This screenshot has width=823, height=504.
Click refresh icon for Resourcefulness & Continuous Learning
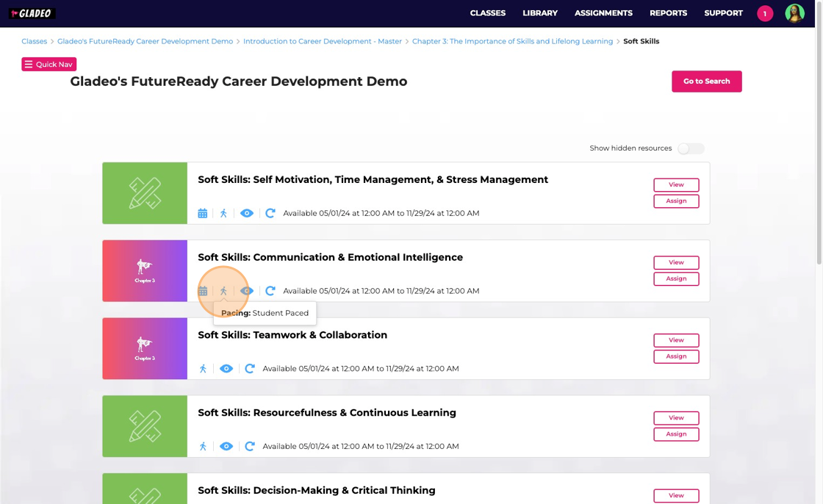point(250,446)
